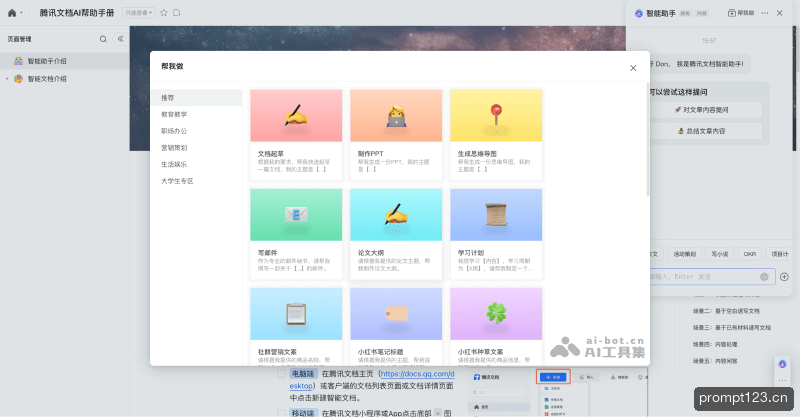Choose the 生成思维导图 template card

[496, 135]
